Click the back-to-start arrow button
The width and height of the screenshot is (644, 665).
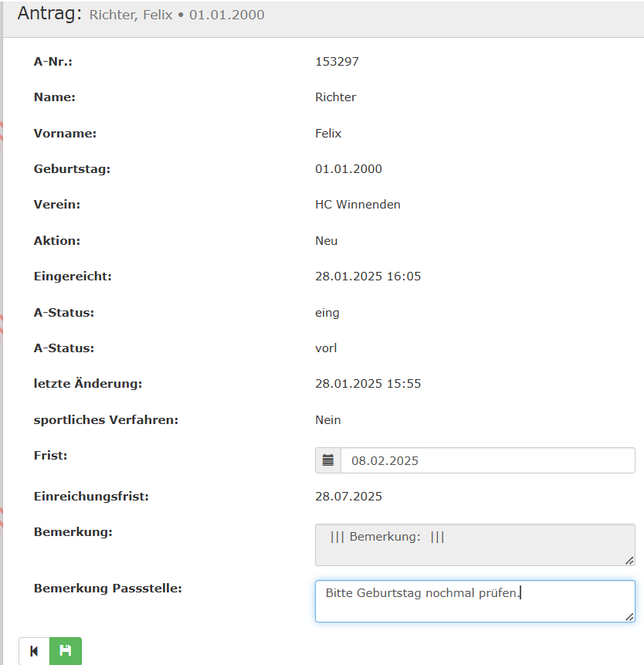34,651
